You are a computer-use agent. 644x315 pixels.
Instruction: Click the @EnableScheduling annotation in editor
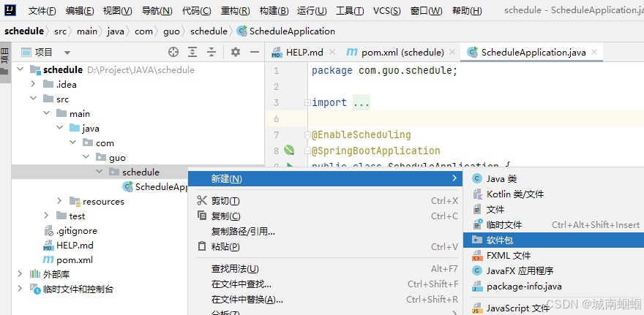pos(361,134)
